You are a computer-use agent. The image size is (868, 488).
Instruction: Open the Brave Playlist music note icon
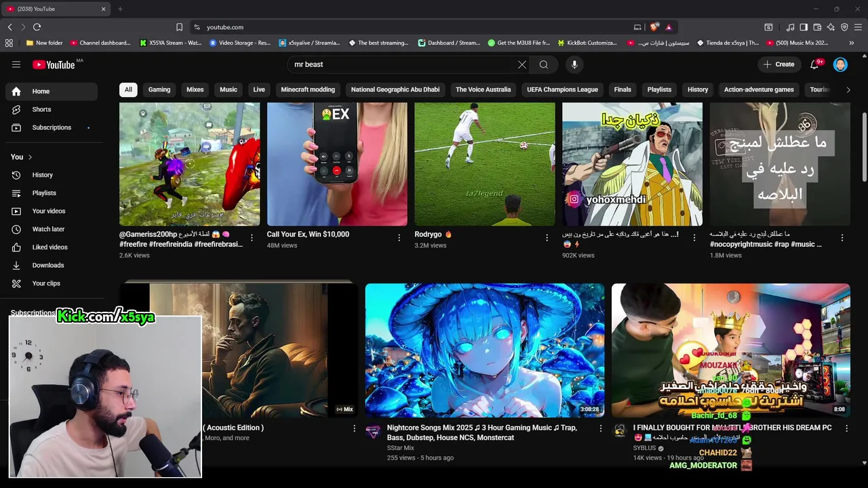pos(790,27)
